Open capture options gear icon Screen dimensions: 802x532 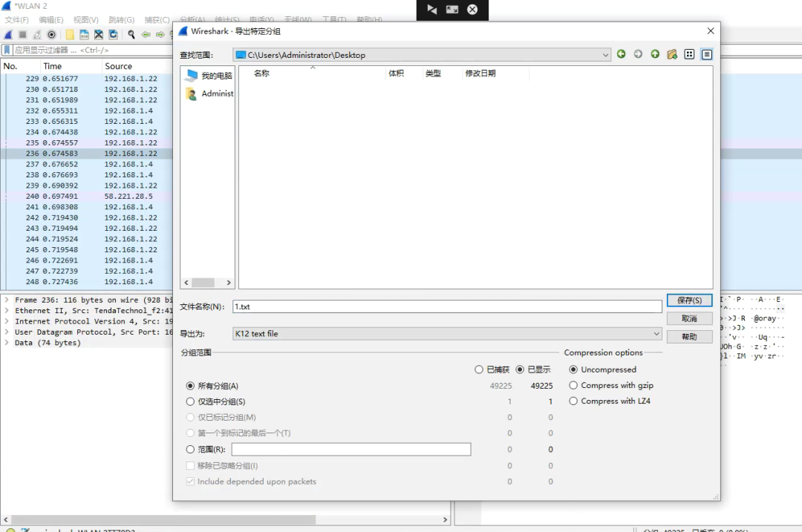pyautogui.click(x=52, y=35)
